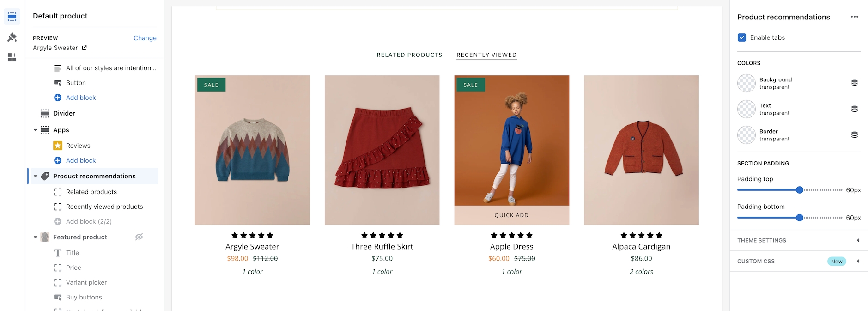Click the more actions ellipsis for Product recommendations
Image resolution: width=868 pixels, height=311 pixels.
tap(855, 17)
